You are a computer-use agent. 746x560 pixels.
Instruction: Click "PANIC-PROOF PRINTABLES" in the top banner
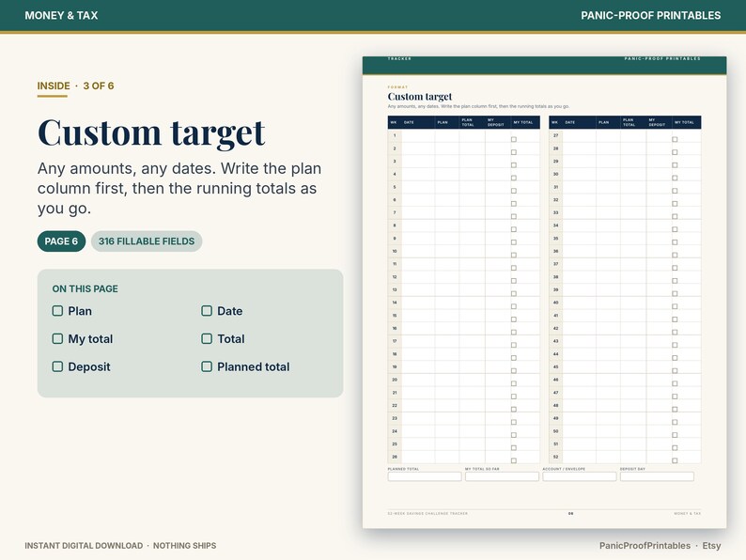pyautogui.click(x=651, y=16)
